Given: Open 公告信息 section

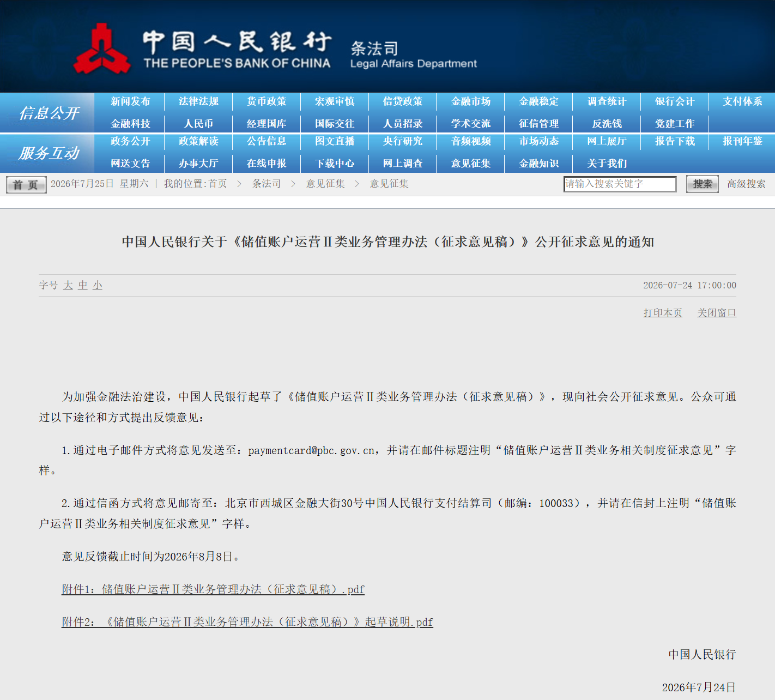Looking at the screenshot, I should tap(267, 141).
